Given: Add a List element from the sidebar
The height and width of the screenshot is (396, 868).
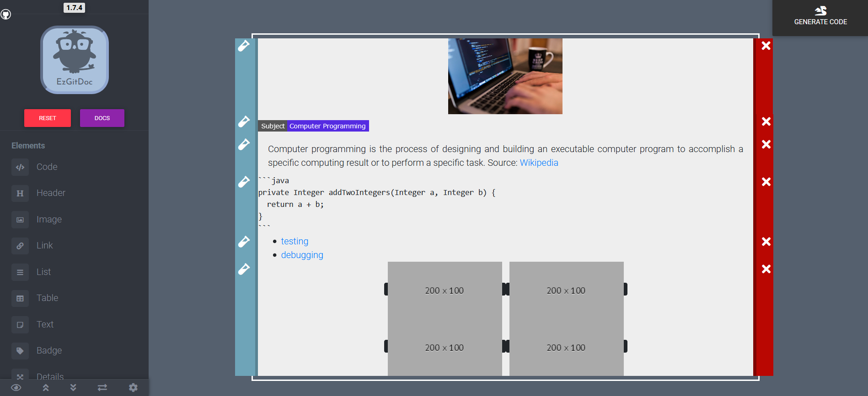Looking at the screenshot, I should (x=31, y=272).
